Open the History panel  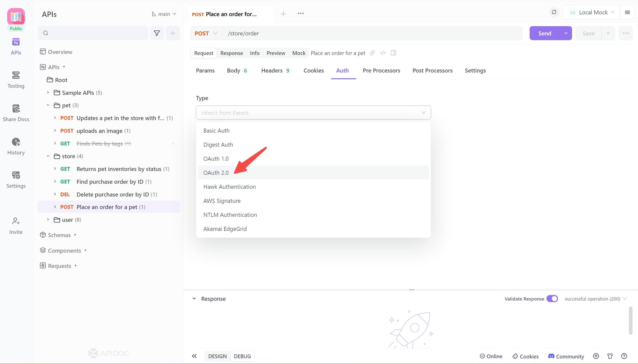pos(16,147)
